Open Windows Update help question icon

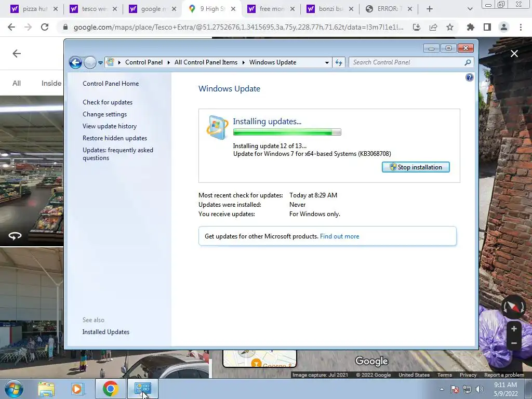pyautogui.click(x=469, y=78)
